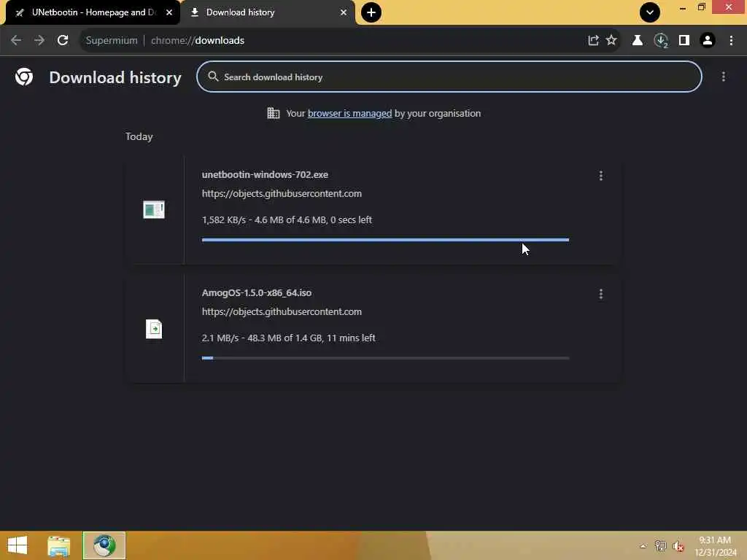Image resolution: width=747 pixels, height=560 pixels.
Task: Open the network tray icon
Action: click(660, 545)
